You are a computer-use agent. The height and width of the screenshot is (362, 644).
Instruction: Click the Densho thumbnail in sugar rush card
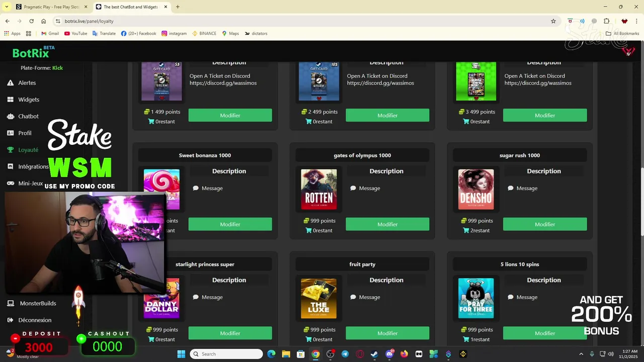point(476,189)
